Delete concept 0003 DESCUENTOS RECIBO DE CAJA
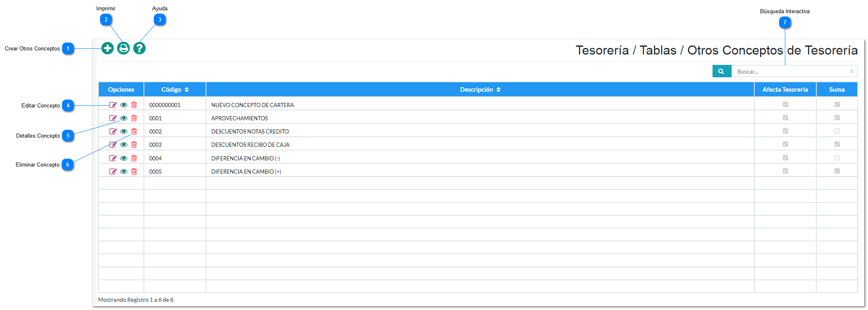Screen dimensions: 868x310 click(134, 145)
